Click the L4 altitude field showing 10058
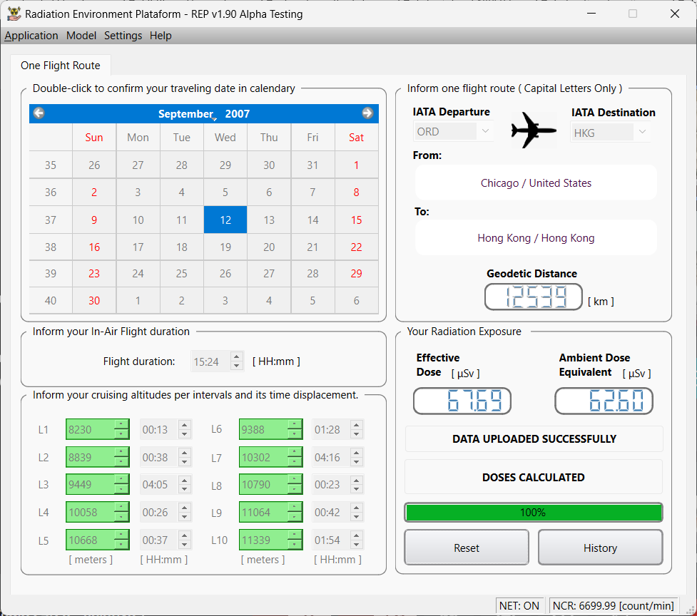This screenshot has width=697, height=616. click(90, 513)
